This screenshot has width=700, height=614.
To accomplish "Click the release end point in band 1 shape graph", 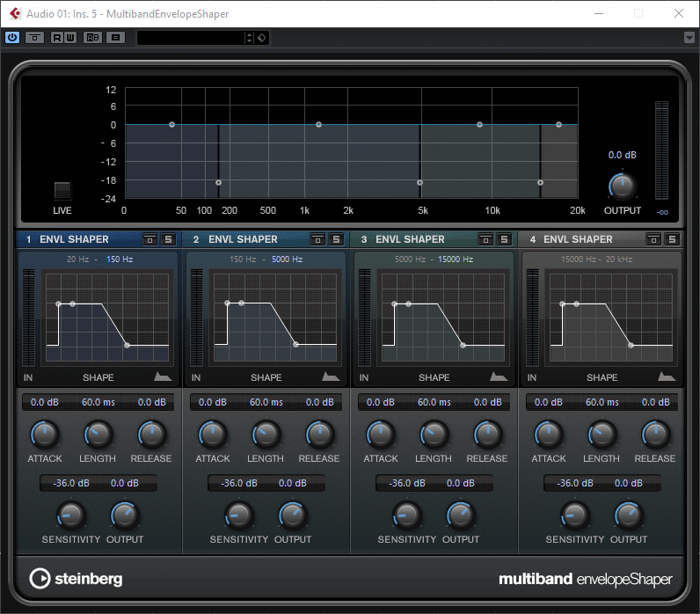I will (128, 345).
